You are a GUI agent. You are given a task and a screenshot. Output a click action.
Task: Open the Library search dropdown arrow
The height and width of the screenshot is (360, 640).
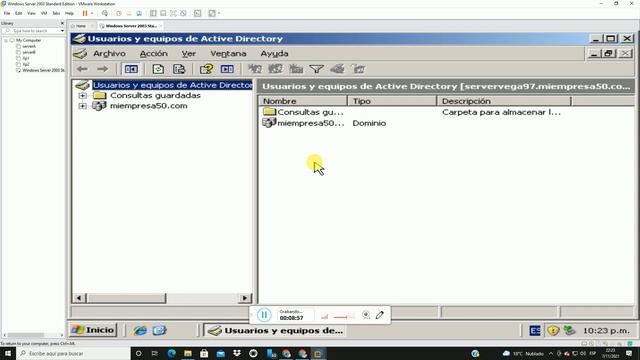62,31
